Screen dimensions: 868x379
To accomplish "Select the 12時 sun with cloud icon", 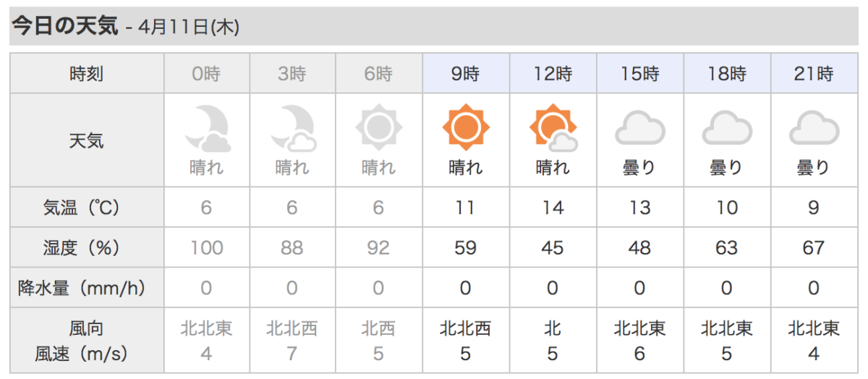I will click(x=553, y=129).
